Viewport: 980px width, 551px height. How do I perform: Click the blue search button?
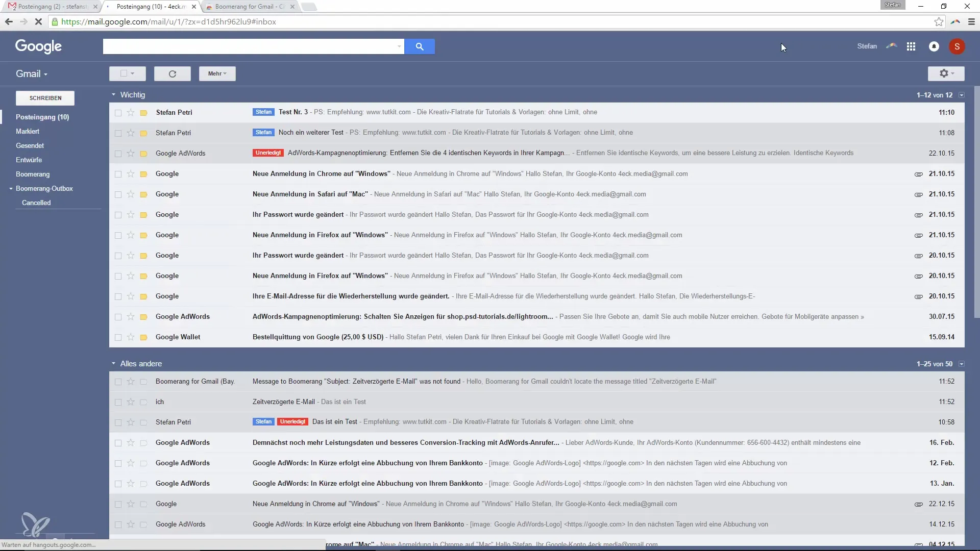point(419,46)
